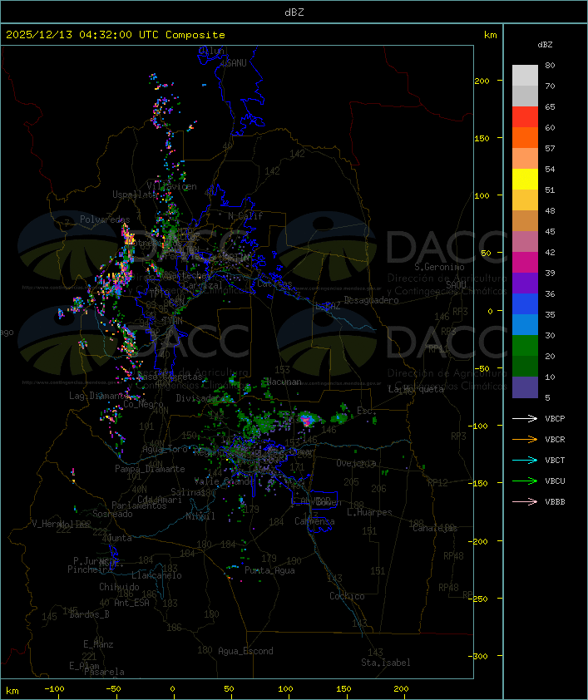Viewport: 588px width, 700px height.
Task: Click the Pasarela map label
Action: click(x=104, y=672)
